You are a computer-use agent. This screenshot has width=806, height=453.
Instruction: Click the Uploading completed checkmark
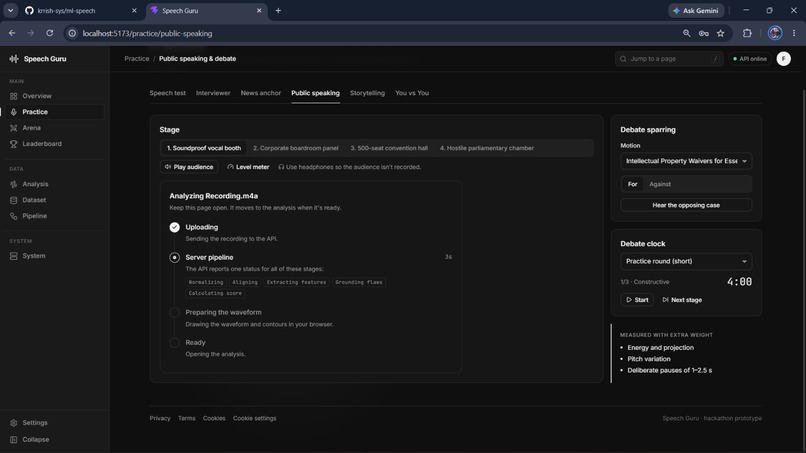click(x=175, y=227)
